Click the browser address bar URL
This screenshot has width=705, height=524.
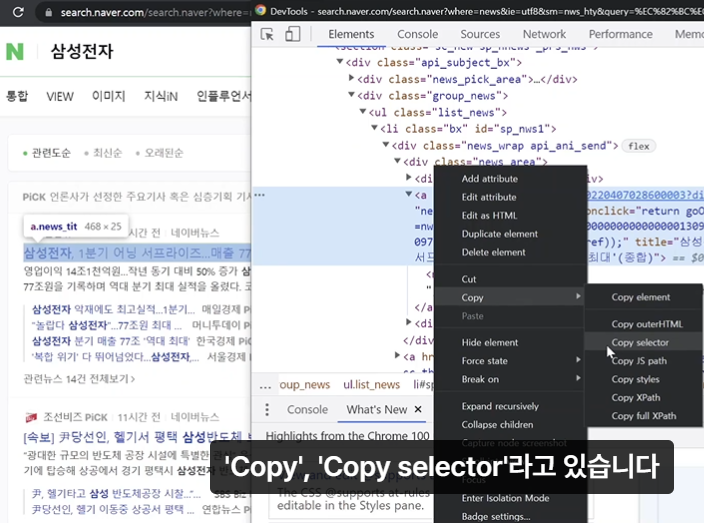point(154,12)
